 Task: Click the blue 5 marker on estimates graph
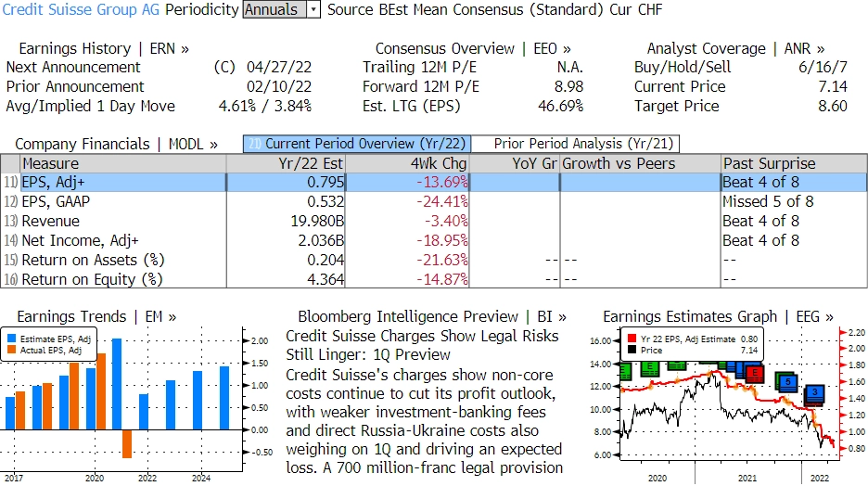point(787,381)
